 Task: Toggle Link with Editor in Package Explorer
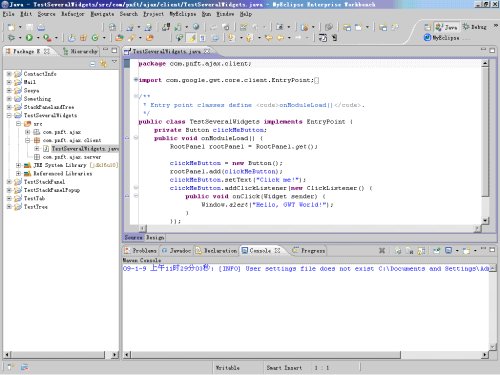(104, 63)
